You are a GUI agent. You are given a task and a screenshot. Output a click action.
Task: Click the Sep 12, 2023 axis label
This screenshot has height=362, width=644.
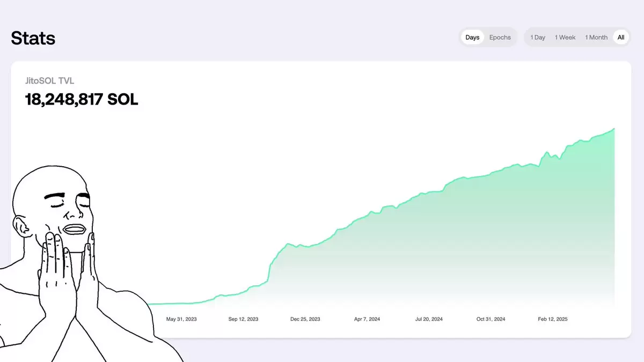tap(243, 319)
